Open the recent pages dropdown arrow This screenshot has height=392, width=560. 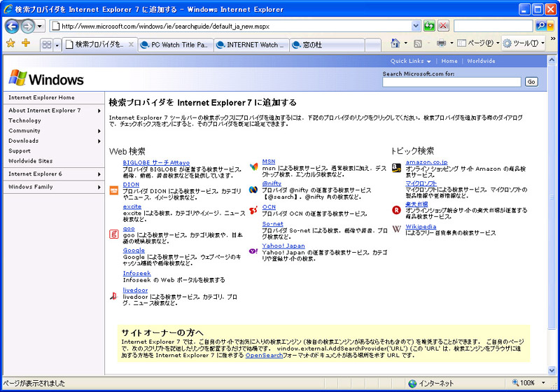point(40,26)
